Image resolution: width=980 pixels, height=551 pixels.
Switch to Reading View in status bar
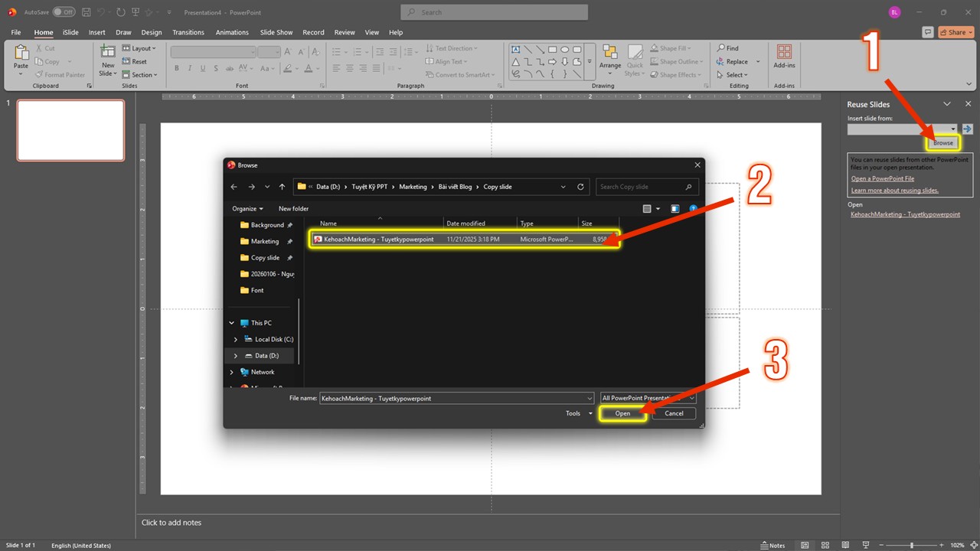click(845, 545)
